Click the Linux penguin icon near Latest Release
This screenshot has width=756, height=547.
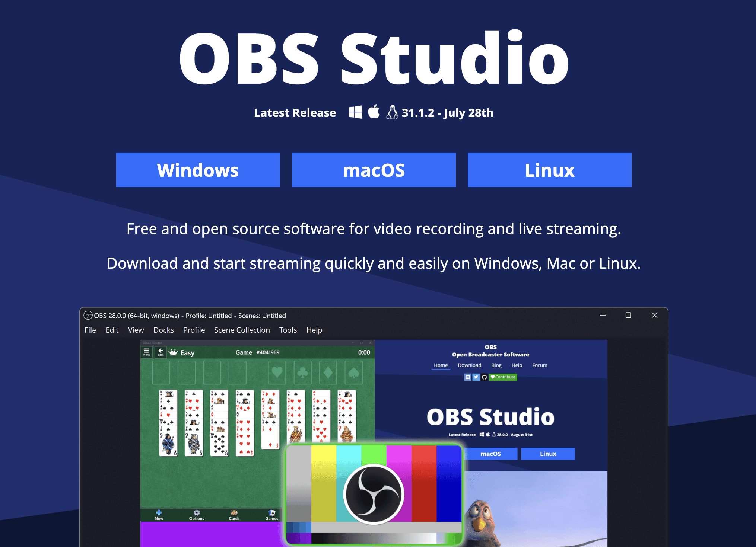pyautogui.click(x=393, y=112)
